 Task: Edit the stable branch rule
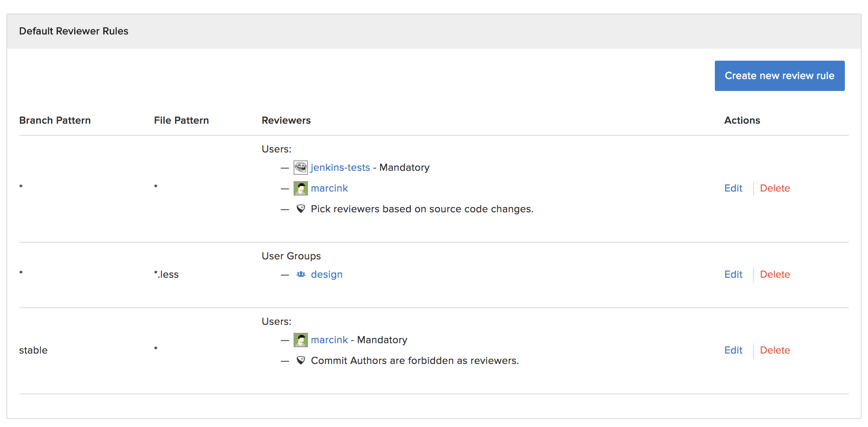click(733, 350)
